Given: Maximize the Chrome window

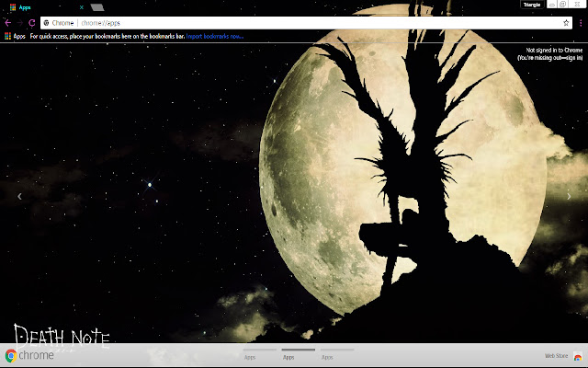Looking at the screenshot, I should click(562, 5).
